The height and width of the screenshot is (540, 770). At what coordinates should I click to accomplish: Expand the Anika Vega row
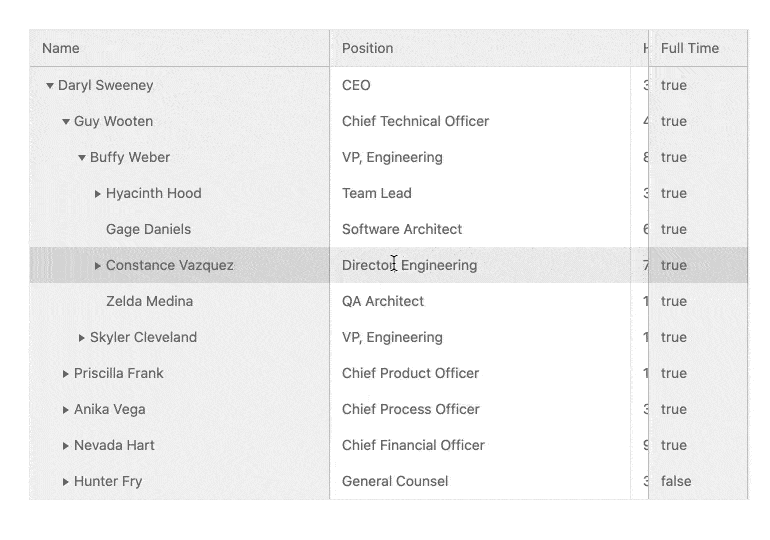pos(66,410)
